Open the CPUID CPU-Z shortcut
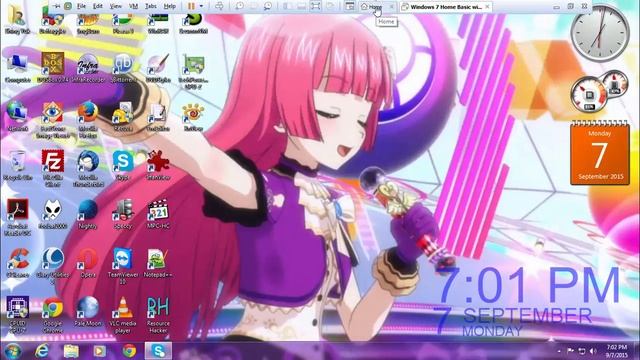 point(18,315)
